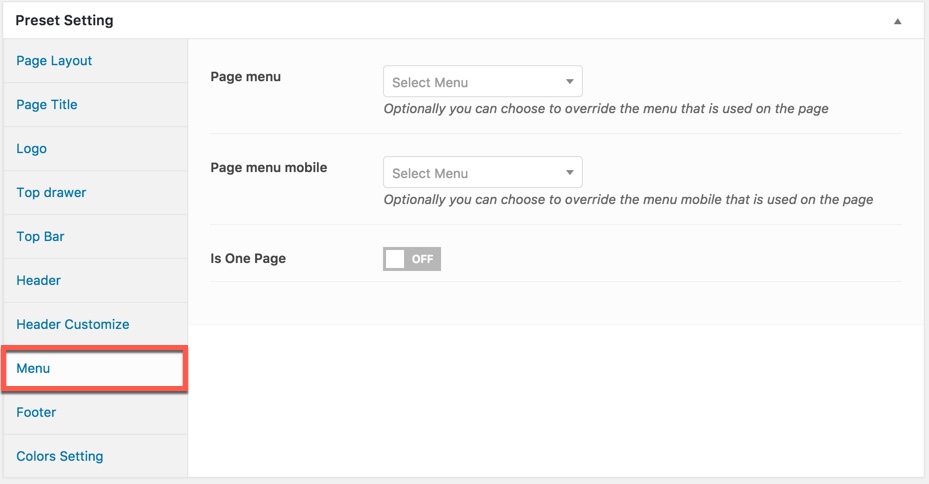929x484 pixels.
Task: Open the Page menu Select Menu dropdown
Action: click(483, 81)
